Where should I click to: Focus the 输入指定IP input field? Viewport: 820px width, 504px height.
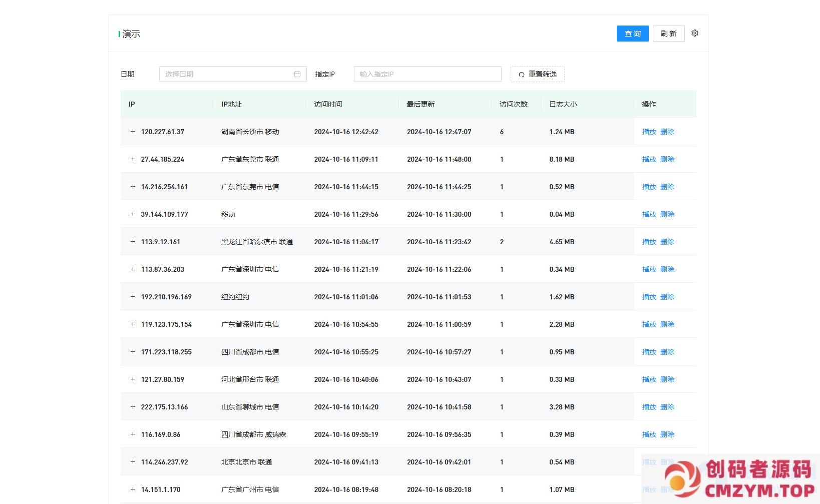click(x=427, y=74)
